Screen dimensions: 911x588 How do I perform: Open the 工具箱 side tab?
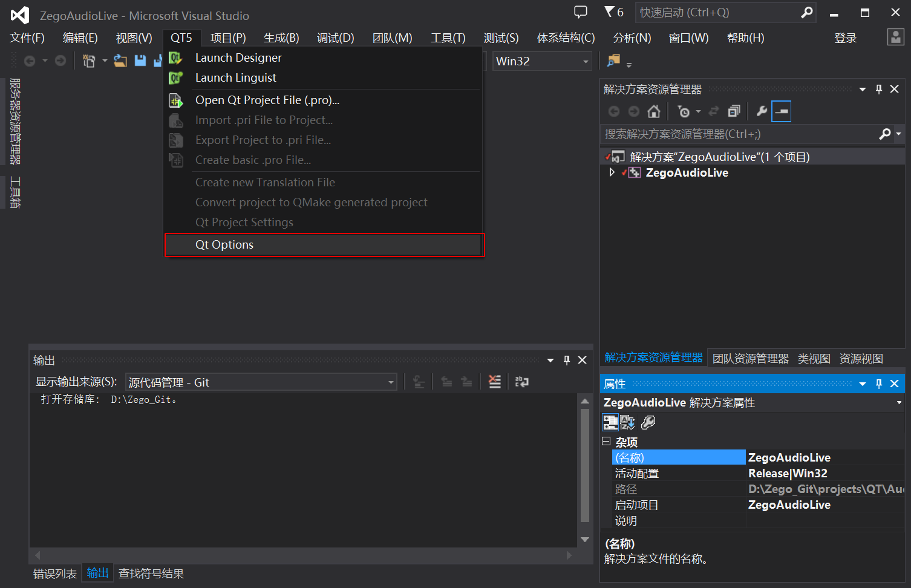(x=15, y=192)
